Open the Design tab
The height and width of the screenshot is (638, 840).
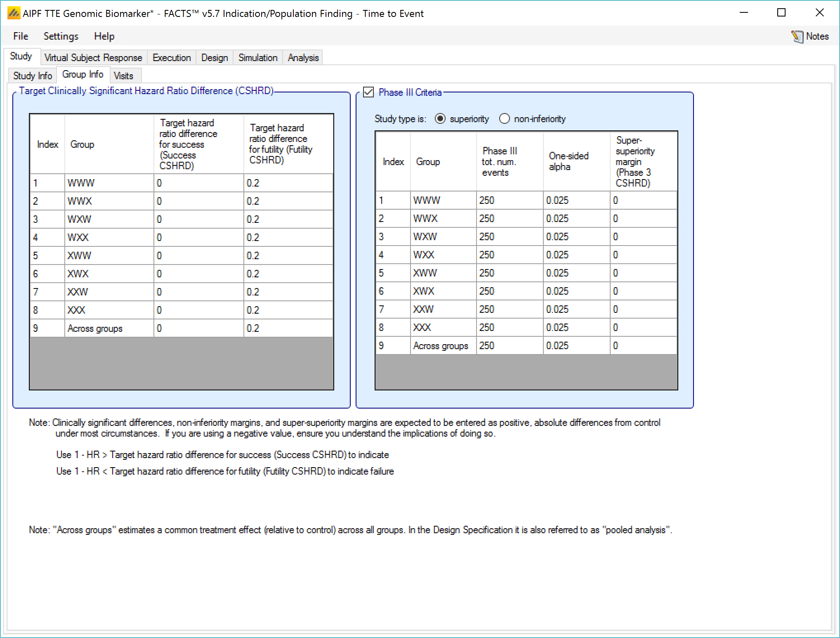214,58
